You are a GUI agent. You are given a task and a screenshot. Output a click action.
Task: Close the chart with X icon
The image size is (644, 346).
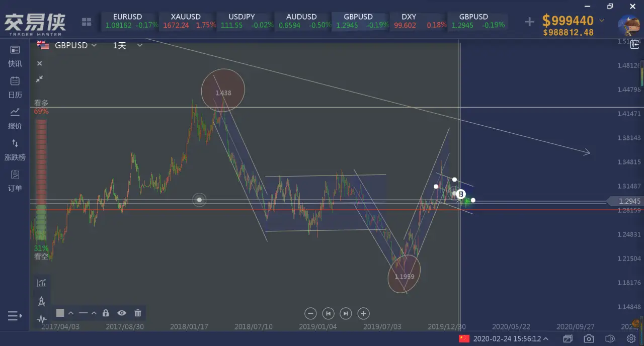click(39, 63)
